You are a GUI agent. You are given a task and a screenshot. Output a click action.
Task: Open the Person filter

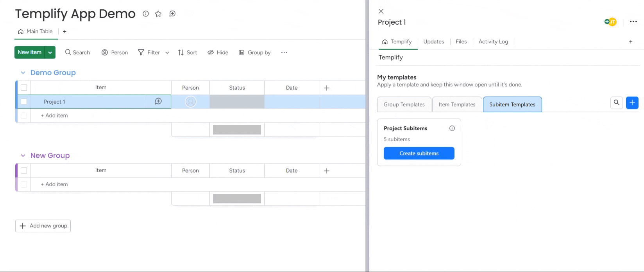pos(115,52)
